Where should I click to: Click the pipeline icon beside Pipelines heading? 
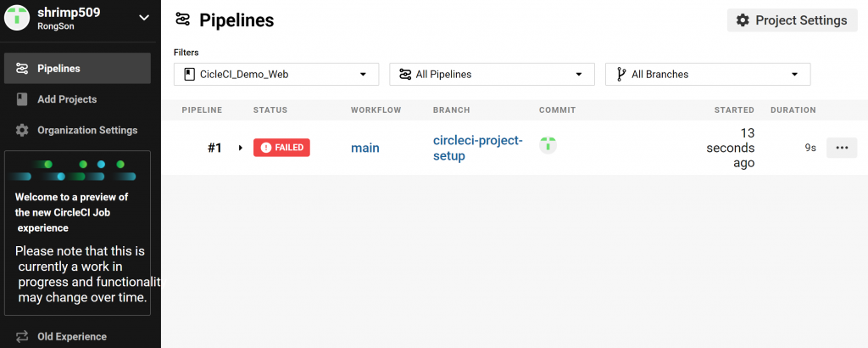coord(182,20)
